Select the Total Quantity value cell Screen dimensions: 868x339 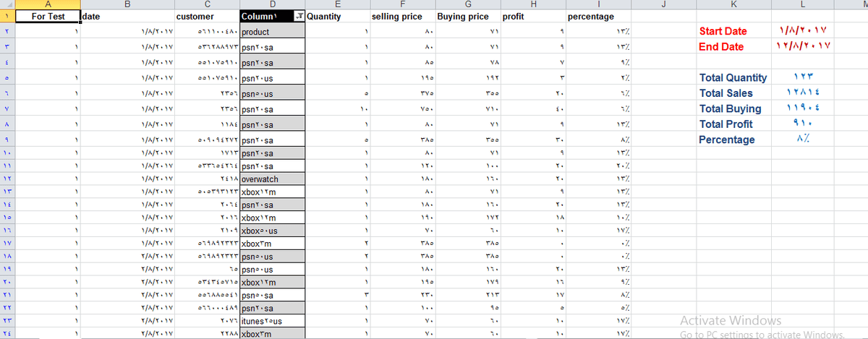[x=792, y=77]
